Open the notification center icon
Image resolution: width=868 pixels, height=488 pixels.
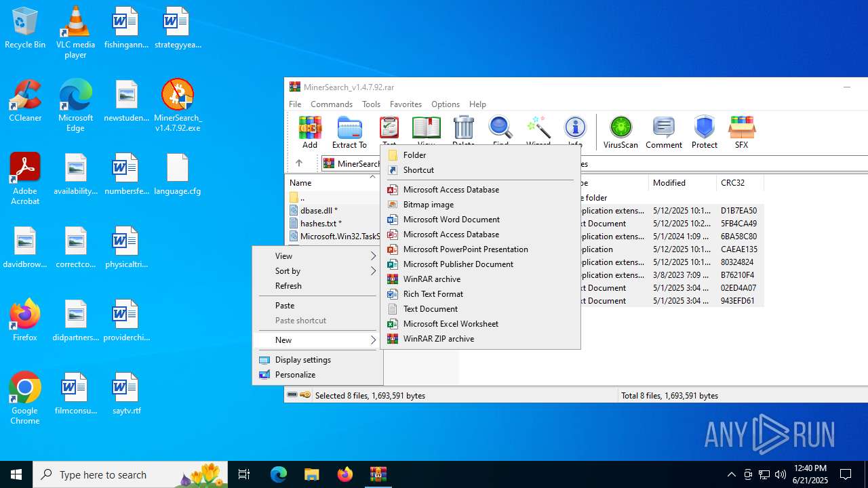pos(846,474)
